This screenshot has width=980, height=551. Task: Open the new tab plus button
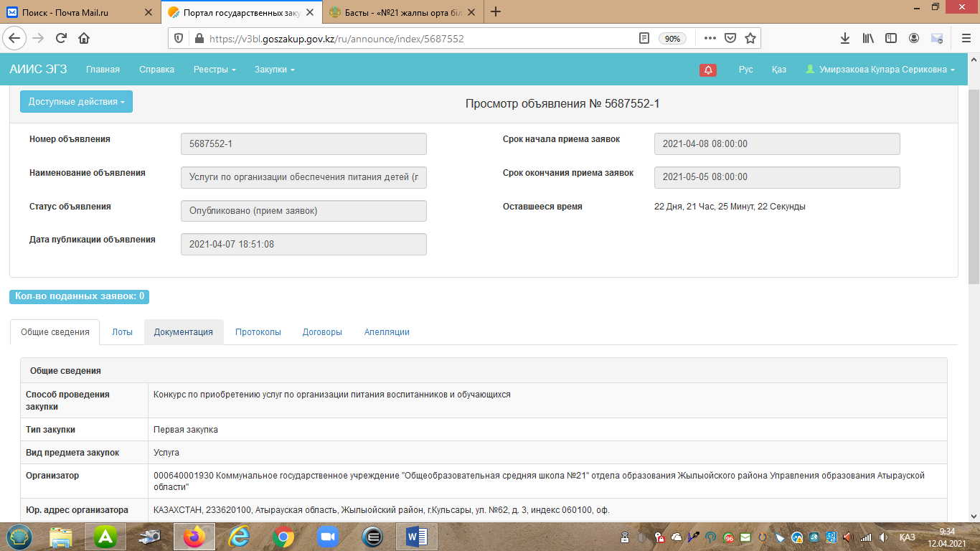coord(496,11)
